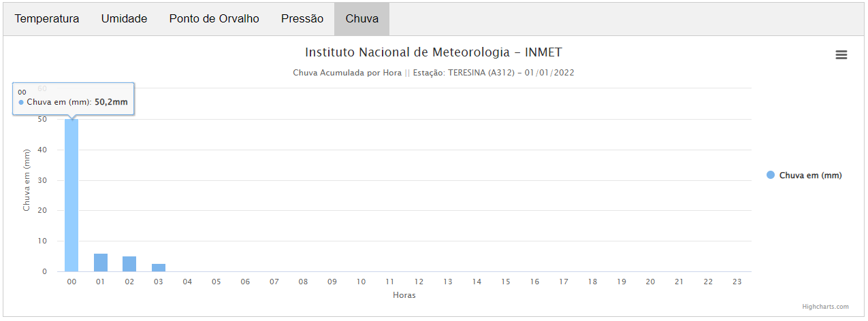Click the chart title Instituto Nacional de Meteorologia
This screenshot has height=321, width=868.
click(x=434, y=52)
